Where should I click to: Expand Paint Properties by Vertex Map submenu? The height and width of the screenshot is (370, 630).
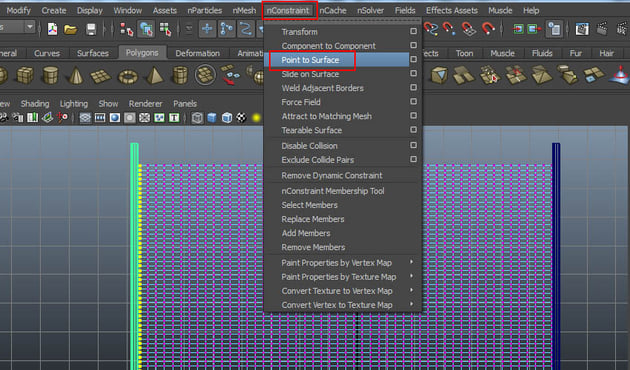[x=411, y=262]
